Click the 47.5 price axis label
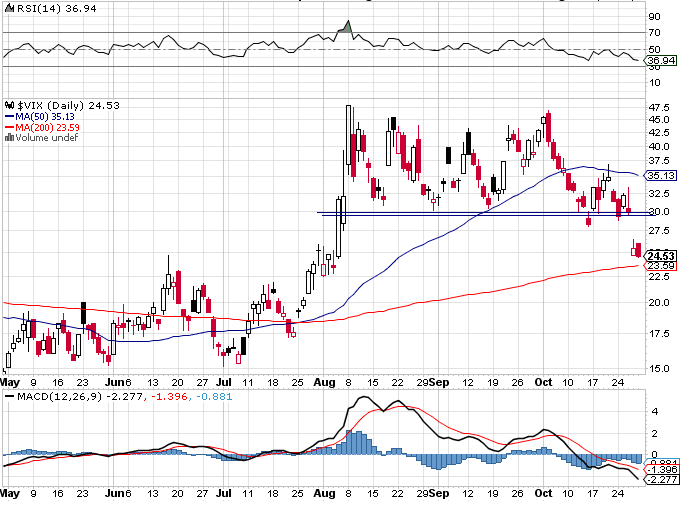 click(659, 107)
